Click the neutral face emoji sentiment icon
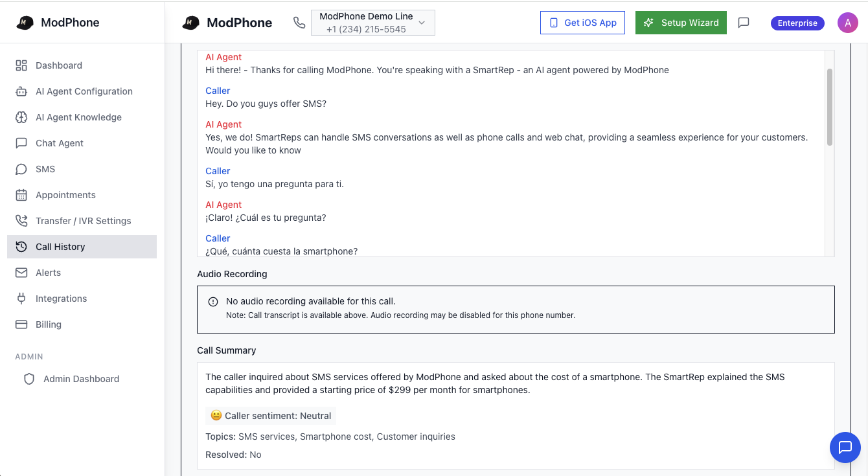Screen dimensions: 868x476 (x=216, y=416)
